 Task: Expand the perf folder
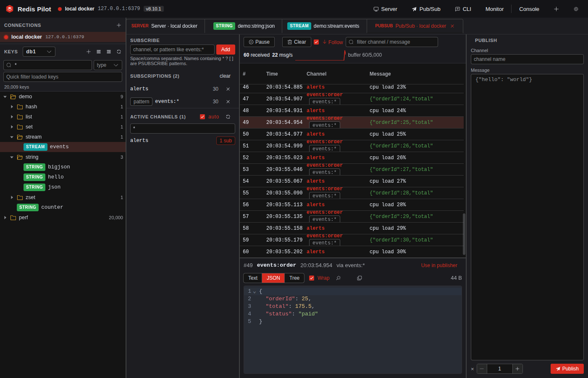pos(5,218)
